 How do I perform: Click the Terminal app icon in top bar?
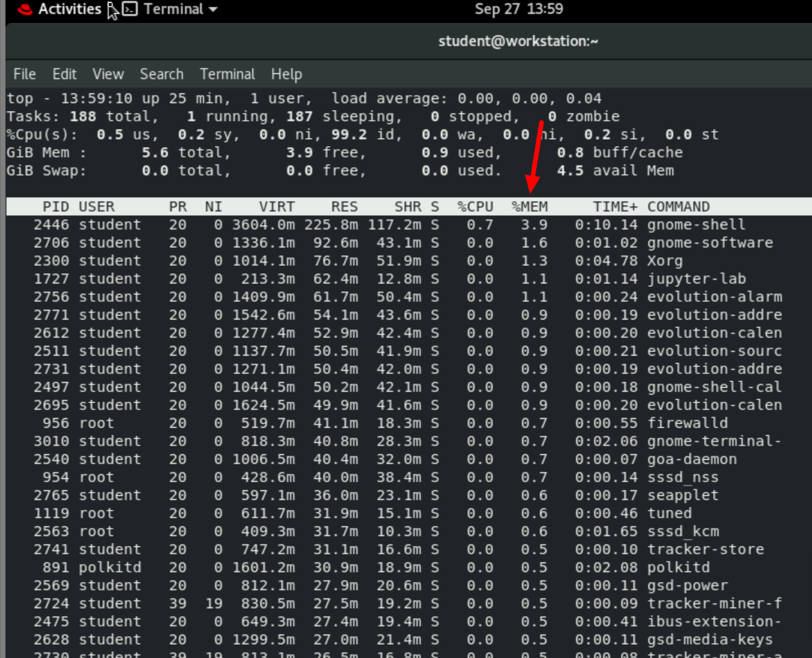(130, 9)
